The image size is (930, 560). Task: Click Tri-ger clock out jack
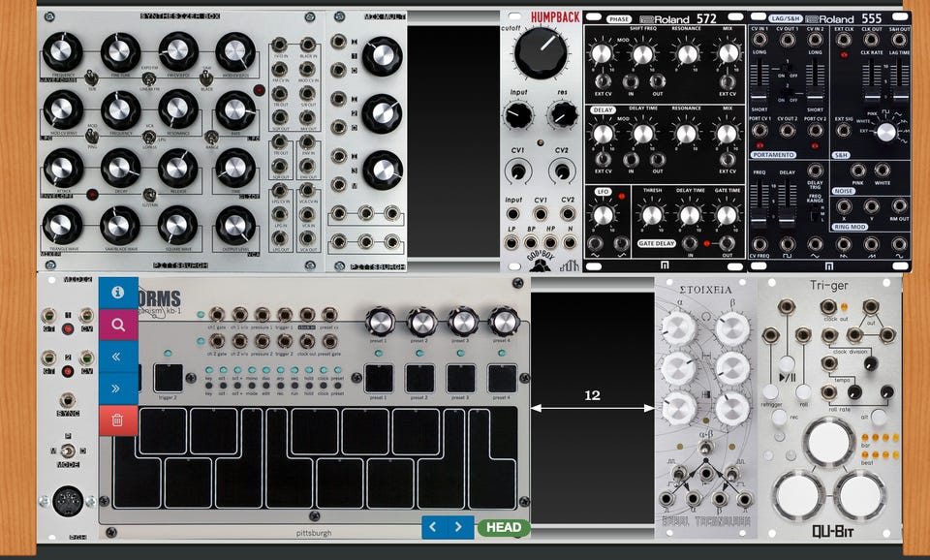[828, 307]
